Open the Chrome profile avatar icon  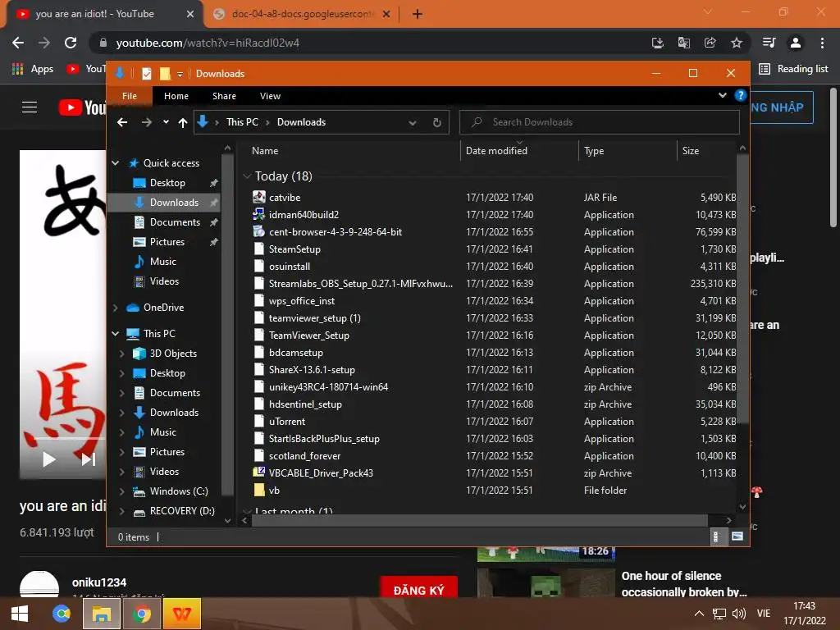pos(796,43)
